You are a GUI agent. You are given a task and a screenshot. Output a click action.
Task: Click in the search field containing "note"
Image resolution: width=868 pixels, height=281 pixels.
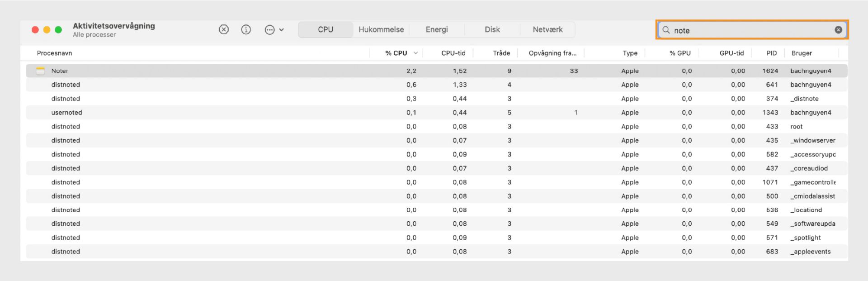tap(750, 30)
